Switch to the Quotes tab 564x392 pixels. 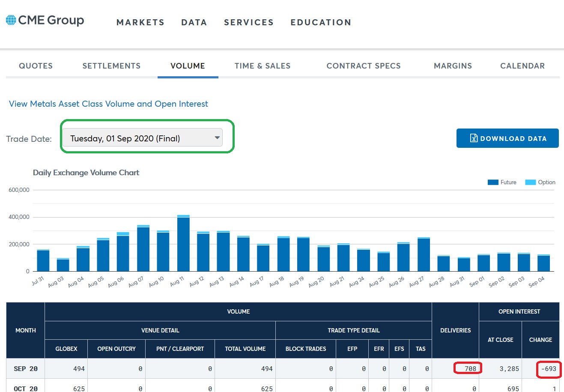click(36, 66)
